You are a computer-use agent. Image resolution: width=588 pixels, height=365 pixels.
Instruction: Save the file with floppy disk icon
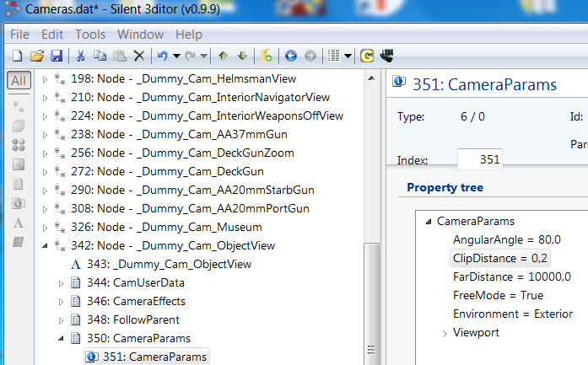[56, 56]
